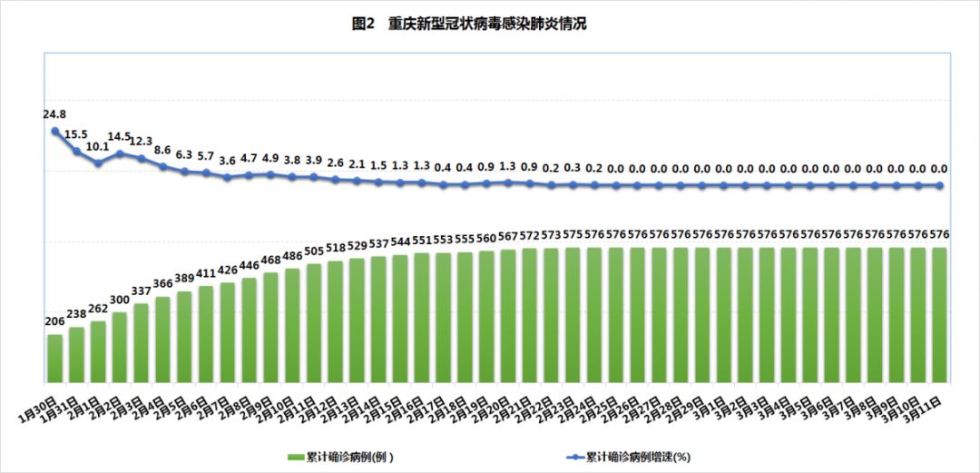Select the line data point labeled 14.5
Viewport: 980px width, 473px height.
tap(120, 153)
